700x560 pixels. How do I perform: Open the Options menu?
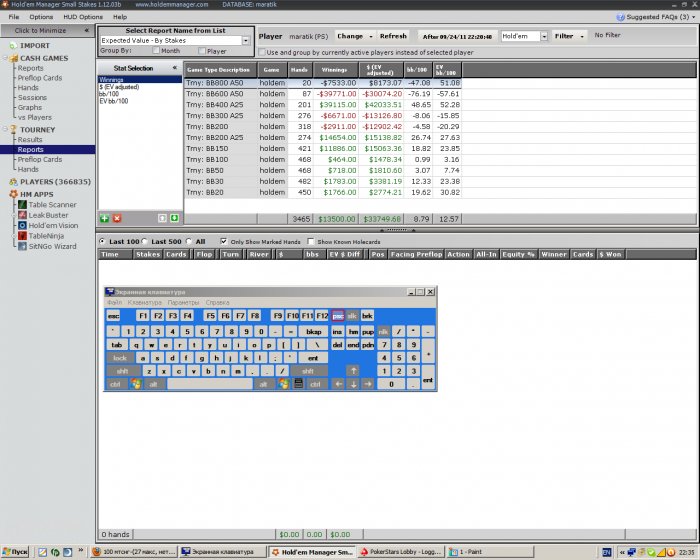click(41, 17)
